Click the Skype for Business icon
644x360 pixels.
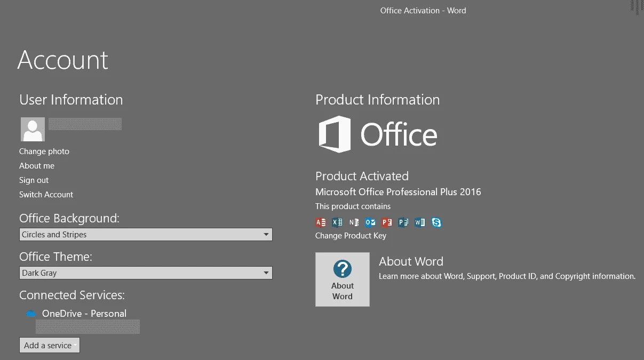tap(436, 222)
